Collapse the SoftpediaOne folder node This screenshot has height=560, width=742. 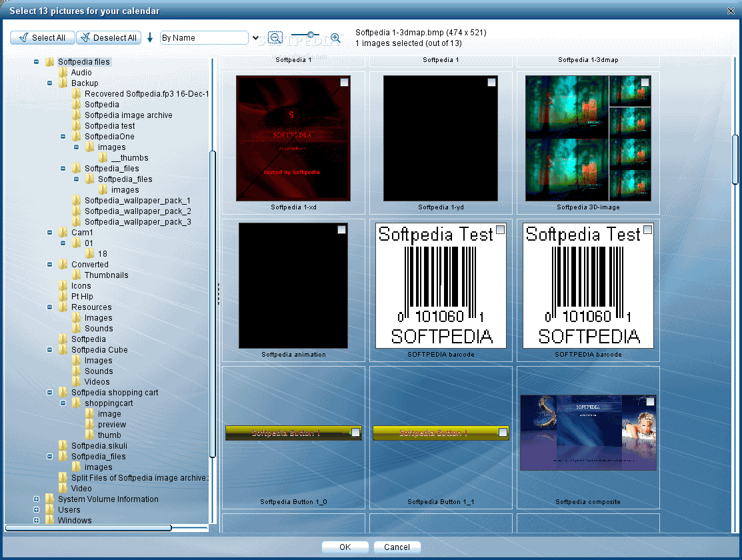pyautogui.click(x=63, y=136)
